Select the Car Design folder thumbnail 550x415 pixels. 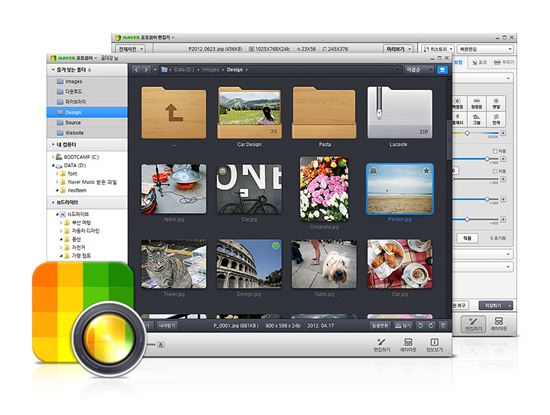pyautogui.click(x=249, y=113)
